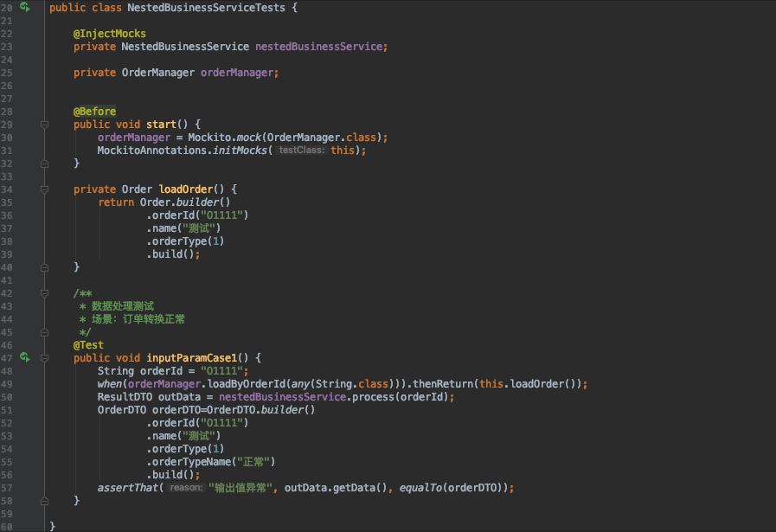Click fold end marker of start() method

click(44, 163)
